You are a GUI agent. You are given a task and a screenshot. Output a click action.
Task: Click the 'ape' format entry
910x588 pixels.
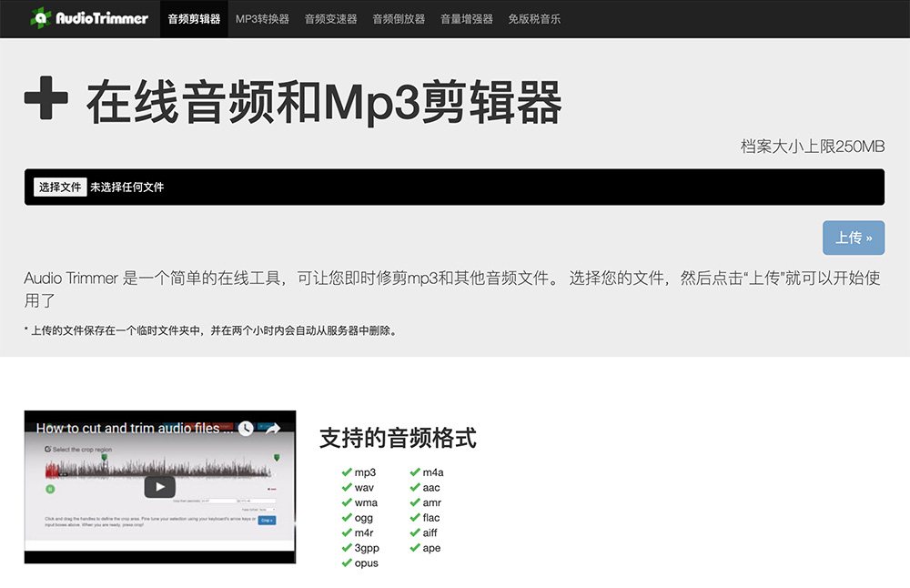click(425, 548)
